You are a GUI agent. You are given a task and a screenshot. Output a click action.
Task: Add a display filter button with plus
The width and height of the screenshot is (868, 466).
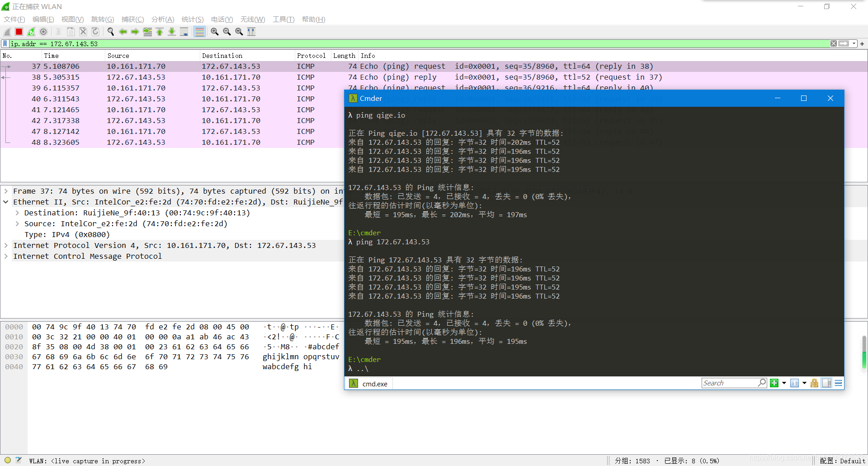[862, 44]
